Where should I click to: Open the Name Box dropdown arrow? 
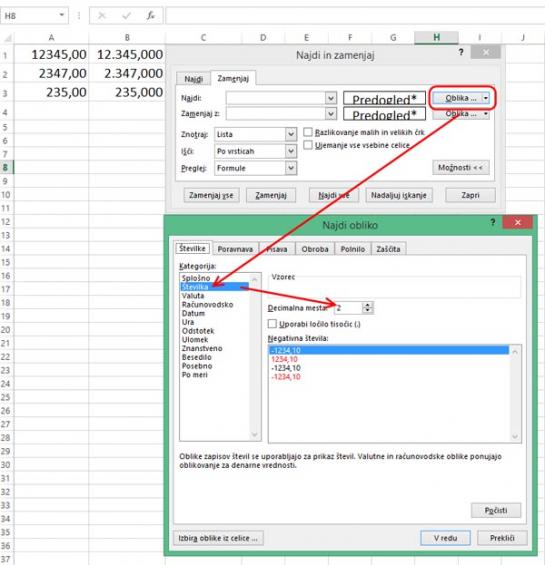tap(62, 15)
